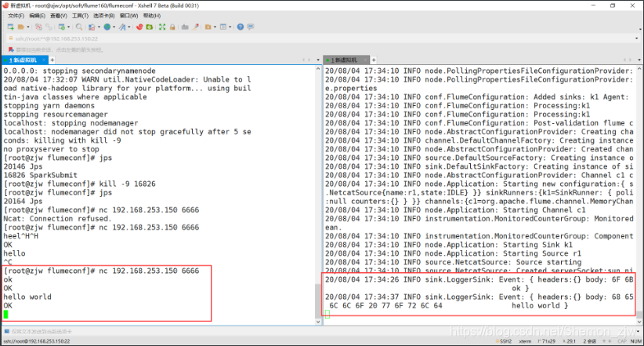Expand the address bar history dropdown
This screenshot has height=346, width=644.
point(637,38)
